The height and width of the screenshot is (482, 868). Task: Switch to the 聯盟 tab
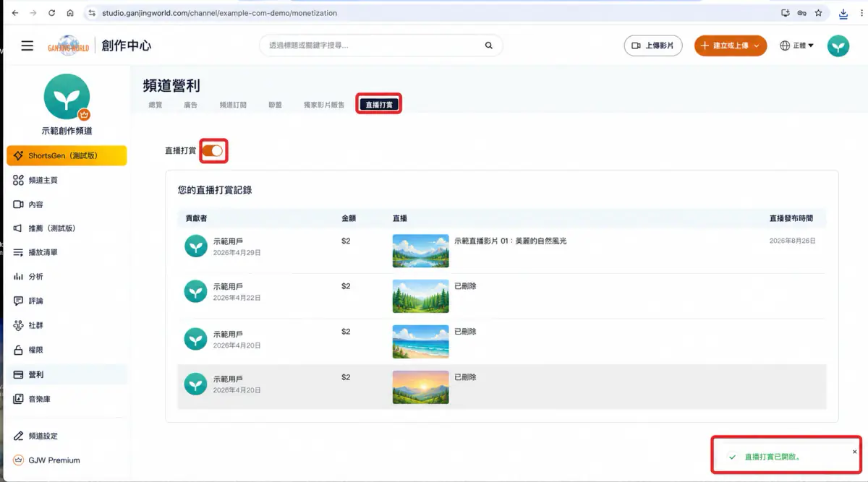[275, 105]
